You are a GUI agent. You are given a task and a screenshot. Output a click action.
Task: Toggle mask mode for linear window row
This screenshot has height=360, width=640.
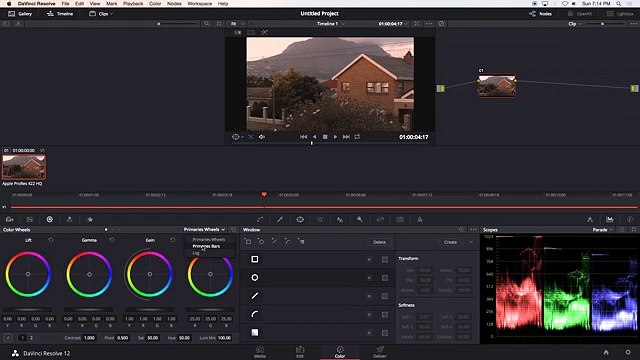click(384, 259)
